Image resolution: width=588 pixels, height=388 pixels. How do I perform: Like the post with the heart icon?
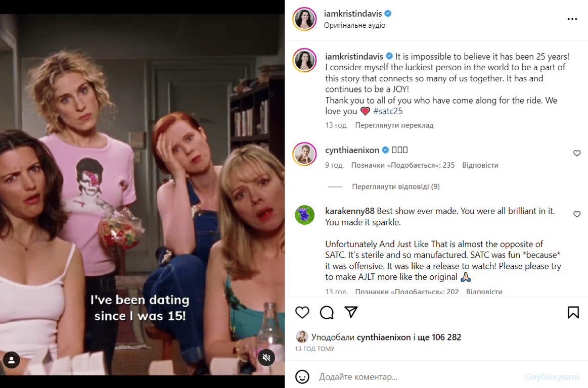tap(302, 312)
